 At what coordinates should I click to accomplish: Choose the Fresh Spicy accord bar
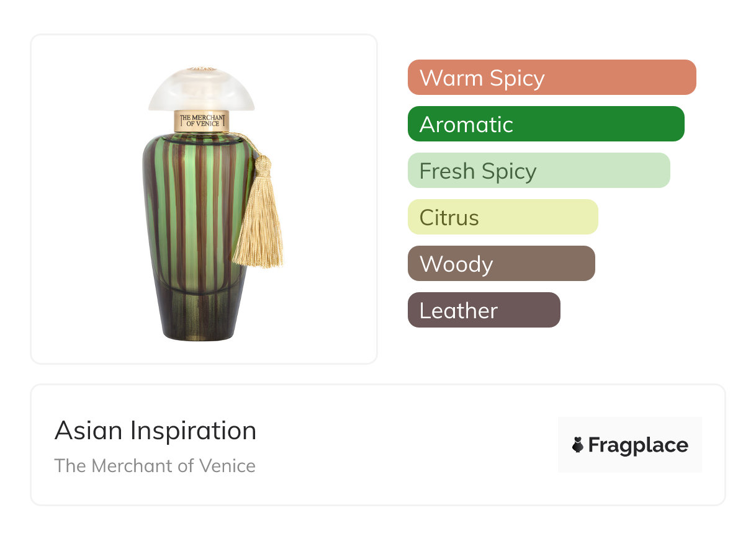pos(538,171)
